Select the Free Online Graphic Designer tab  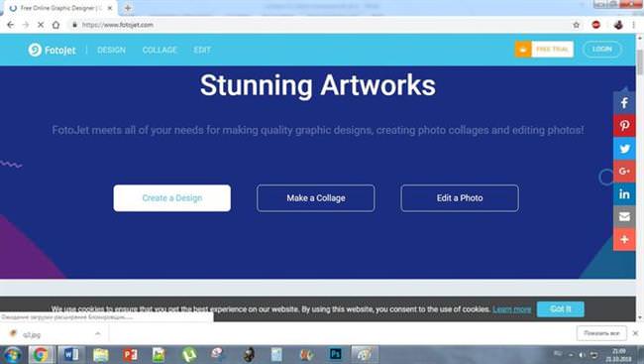[58, 8]
